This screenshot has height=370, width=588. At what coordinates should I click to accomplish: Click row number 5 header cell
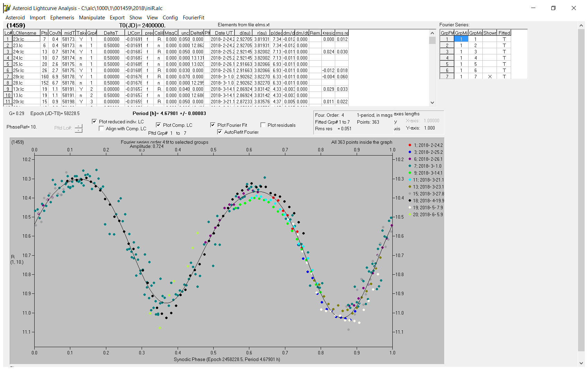8,64
